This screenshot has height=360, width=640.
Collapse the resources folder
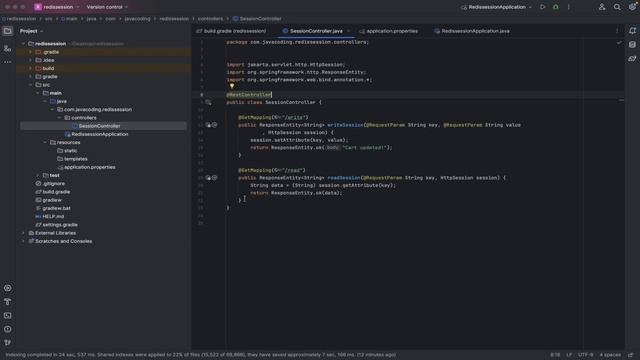point(45,142)
